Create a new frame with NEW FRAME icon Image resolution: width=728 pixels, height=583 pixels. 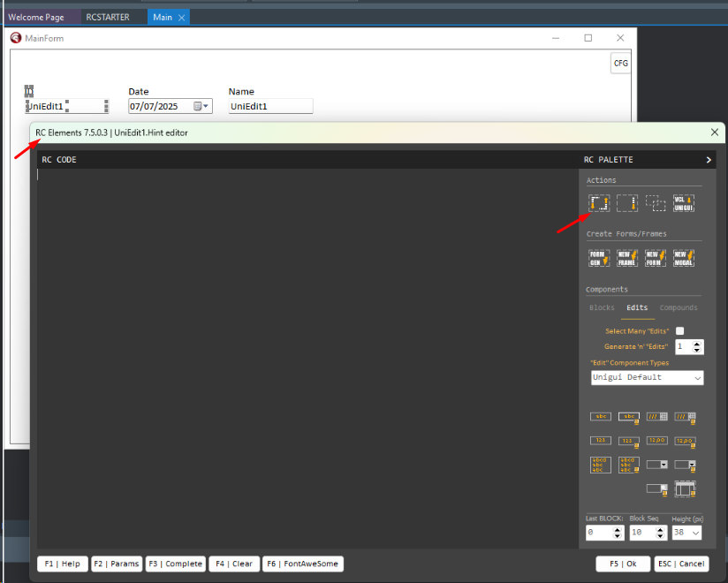tap(627, 258)
